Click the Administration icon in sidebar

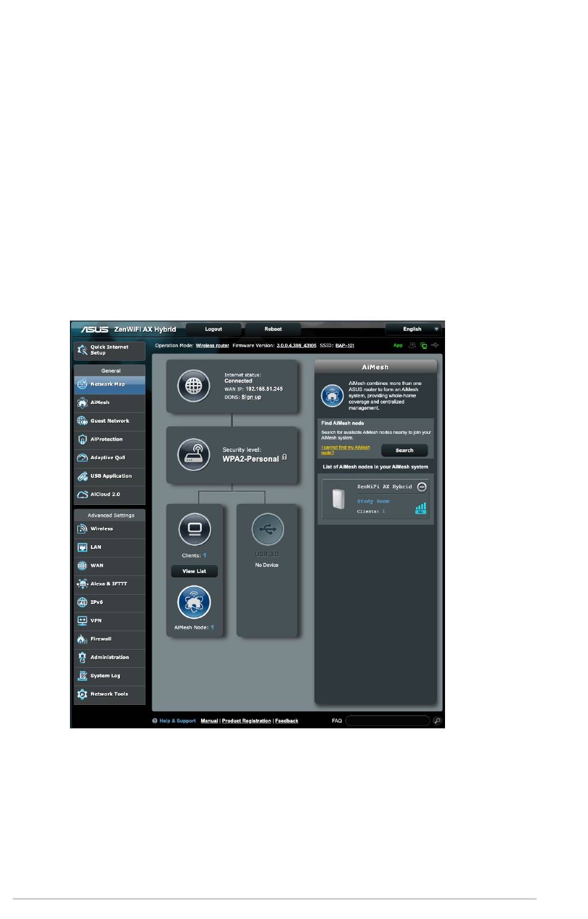pos(82,657)
